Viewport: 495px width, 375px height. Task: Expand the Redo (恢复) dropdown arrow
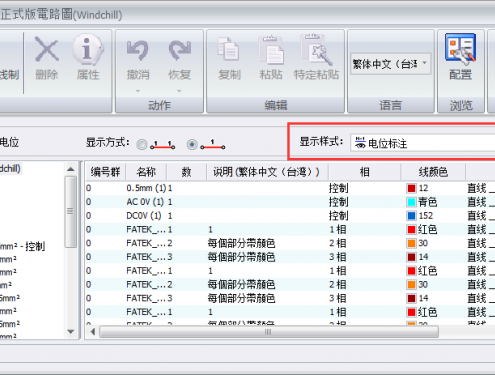[179, 91]
